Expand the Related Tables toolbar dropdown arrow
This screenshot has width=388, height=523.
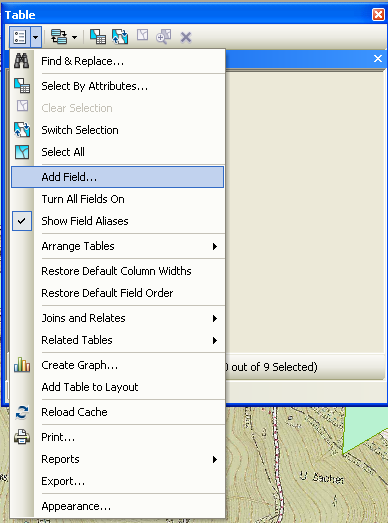[75, 37]
